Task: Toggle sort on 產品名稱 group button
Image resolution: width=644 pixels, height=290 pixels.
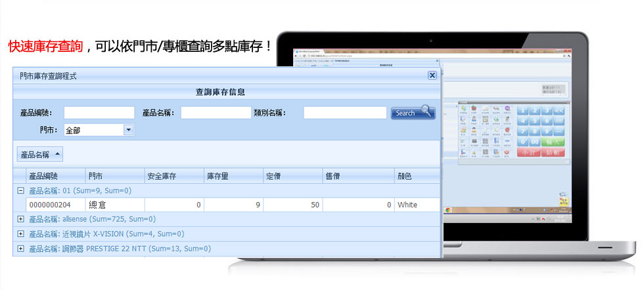Action: (x=40, y=155)
